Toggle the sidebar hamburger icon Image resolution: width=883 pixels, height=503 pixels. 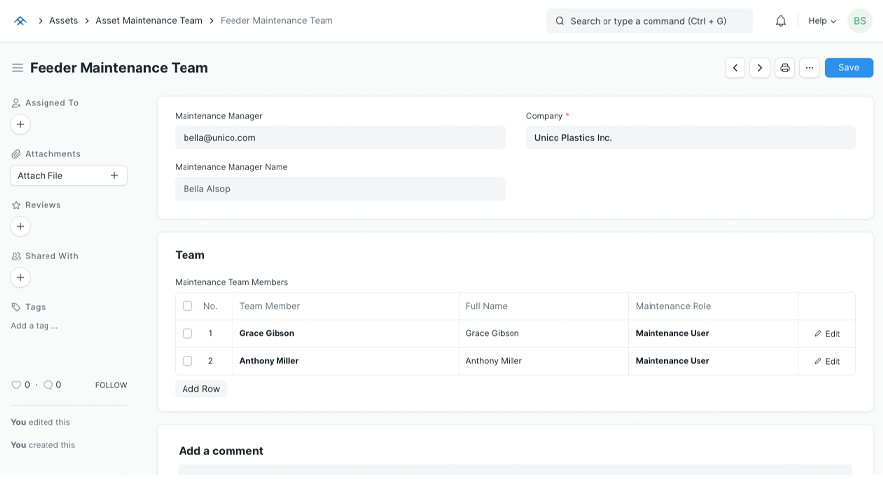[17, 68]
